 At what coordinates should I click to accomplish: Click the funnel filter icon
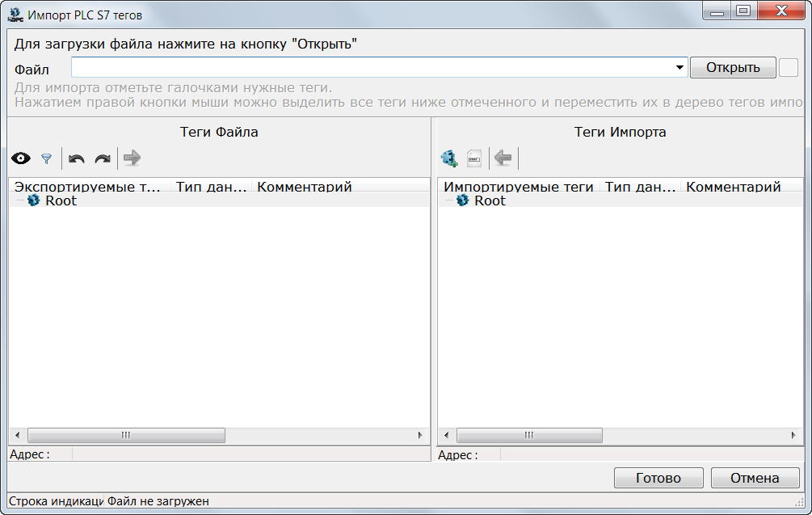pos(47,158)
